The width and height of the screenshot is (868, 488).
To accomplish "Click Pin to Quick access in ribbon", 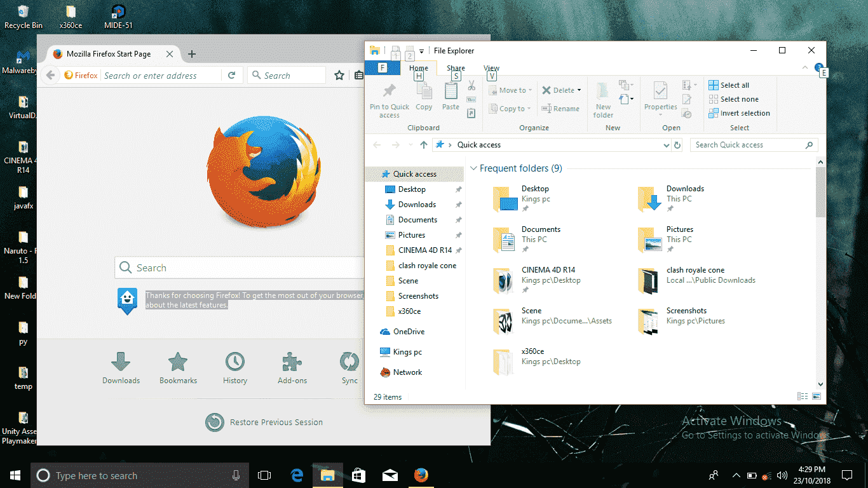I will click(x=390, y=100).
